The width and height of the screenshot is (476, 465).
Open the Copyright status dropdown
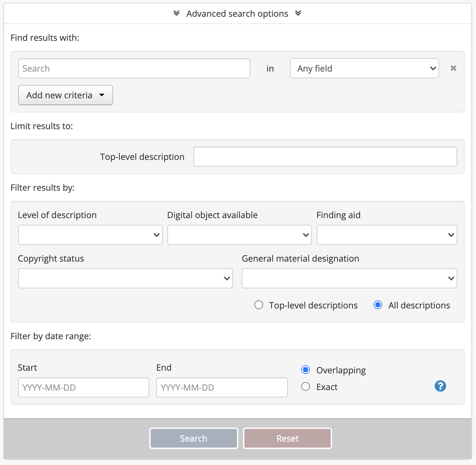tap(125, 278)
